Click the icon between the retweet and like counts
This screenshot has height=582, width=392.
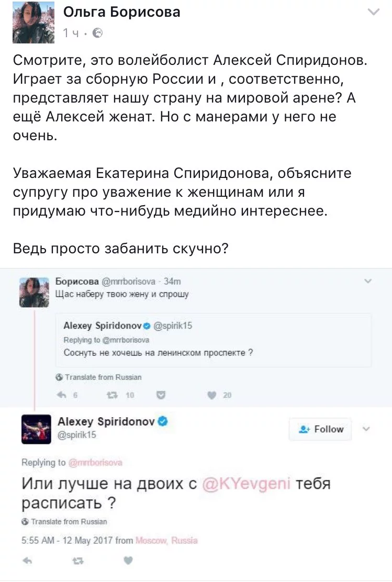(162, 396)
